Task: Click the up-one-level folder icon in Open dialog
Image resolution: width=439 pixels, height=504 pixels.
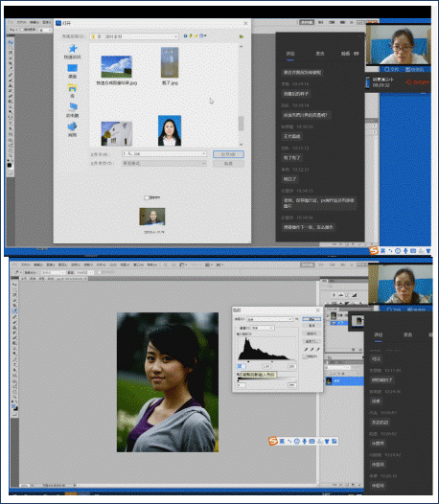Action: [x=191, y=35]
